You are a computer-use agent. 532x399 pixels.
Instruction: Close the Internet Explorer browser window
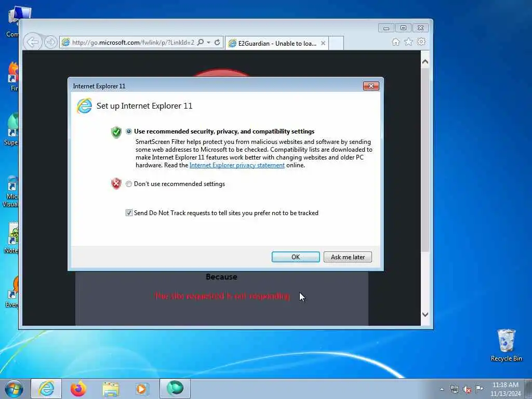420,28
